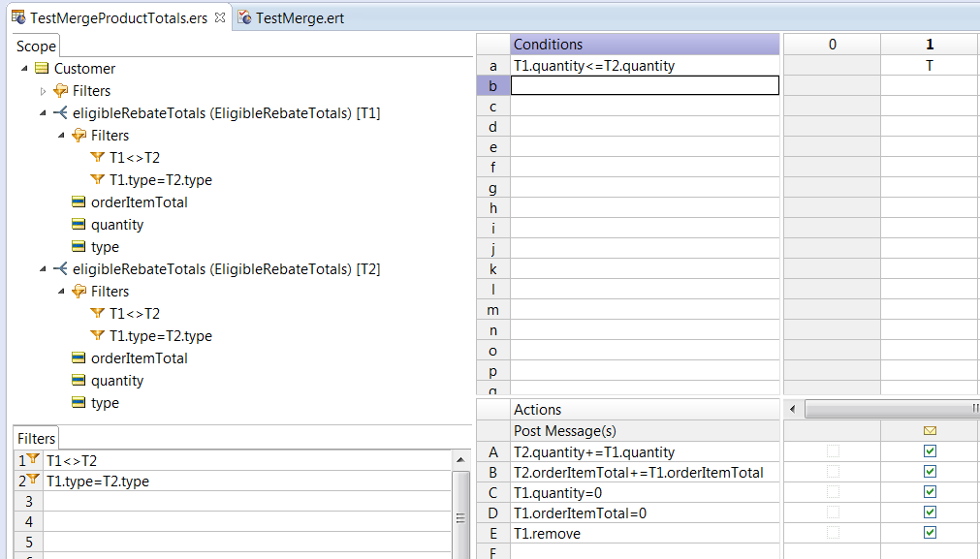Screen dimensions: 980x559
Task: Check action C checkbox in column 0
Action: coord(833,492)
